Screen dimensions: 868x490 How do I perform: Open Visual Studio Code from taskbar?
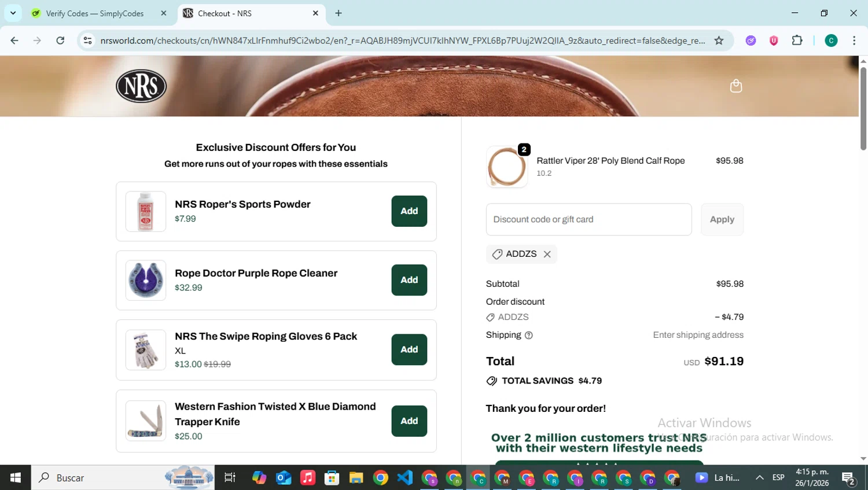click(405, 478)
